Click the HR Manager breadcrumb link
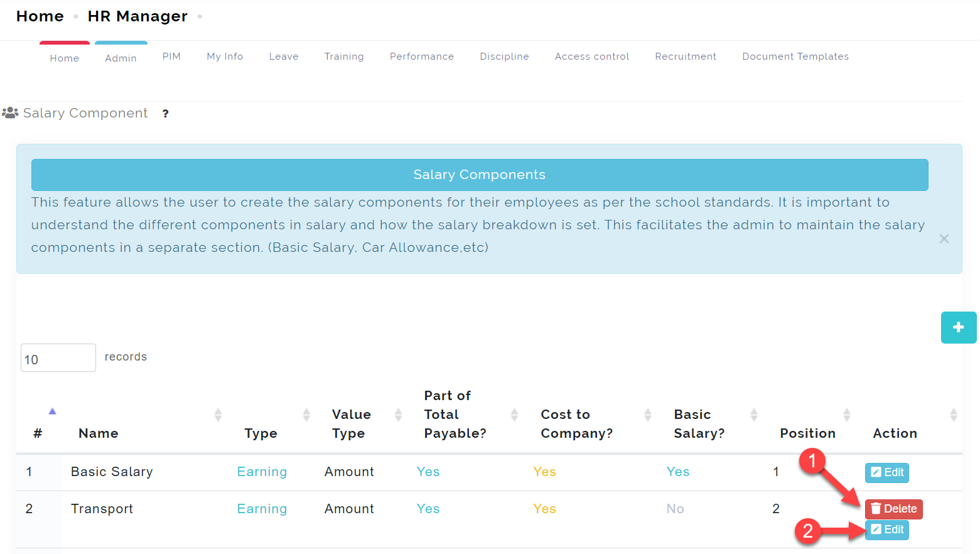Screen dimensions: 980x554 tap(137, 16)
